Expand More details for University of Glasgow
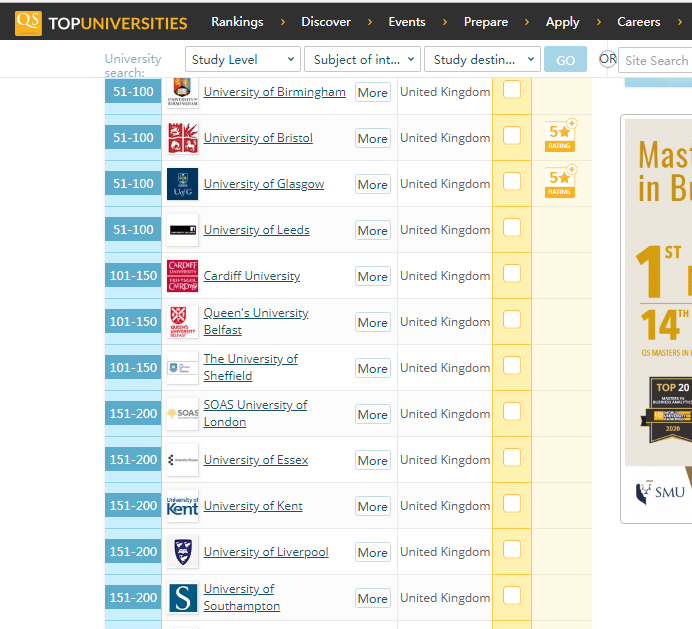The height and width of the screenshot is (629, 692). (x=373, y=184)
